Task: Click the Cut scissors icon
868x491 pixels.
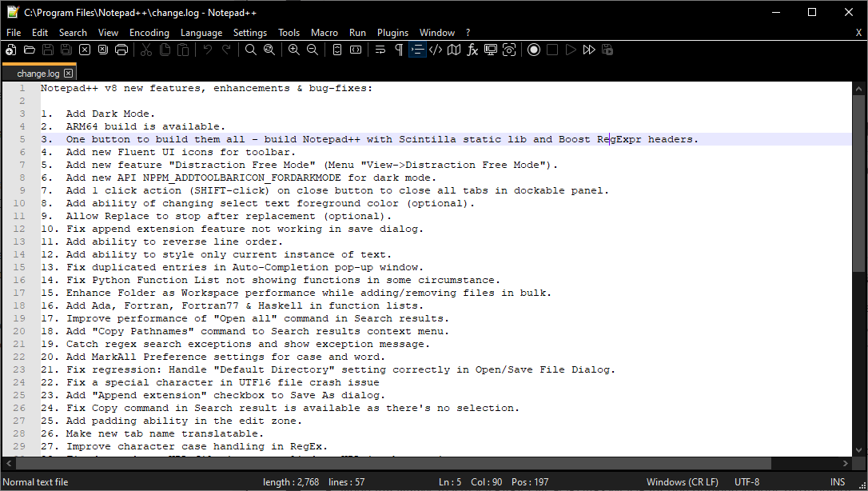Action: click(146, 50)
